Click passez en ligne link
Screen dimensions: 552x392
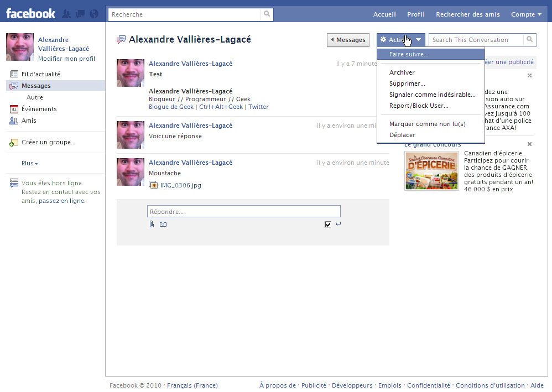tap(62, 201)
